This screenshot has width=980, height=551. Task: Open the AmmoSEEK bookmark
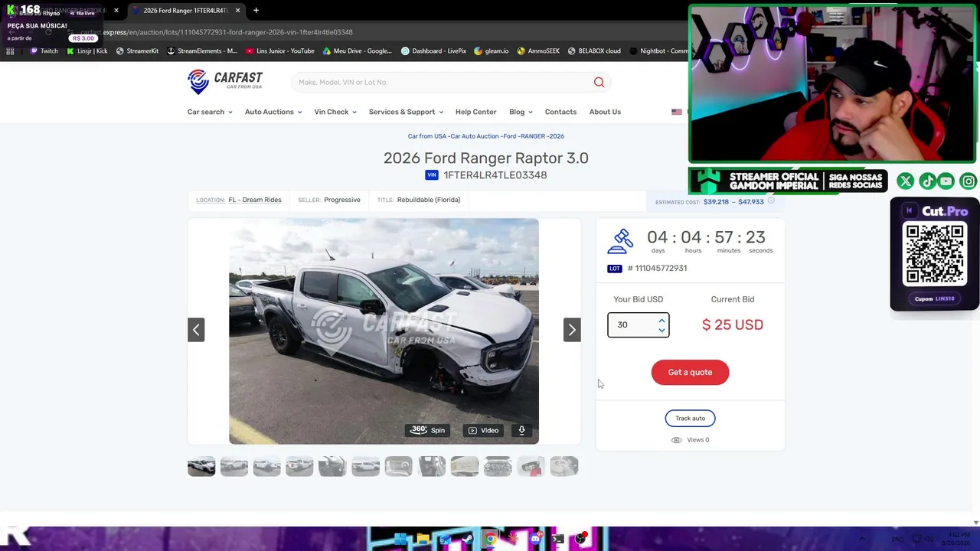coord(538,51)
